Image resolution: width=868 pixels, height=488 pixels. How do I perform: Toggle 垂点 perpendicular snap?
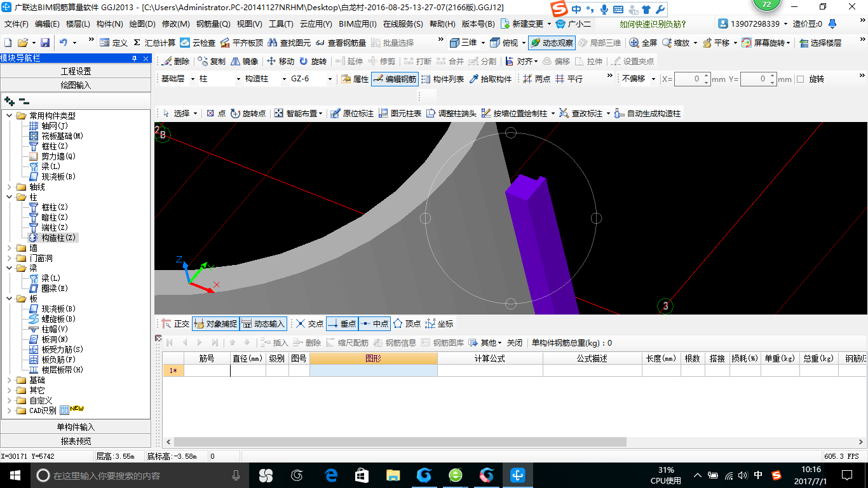[x=342, y=323]
